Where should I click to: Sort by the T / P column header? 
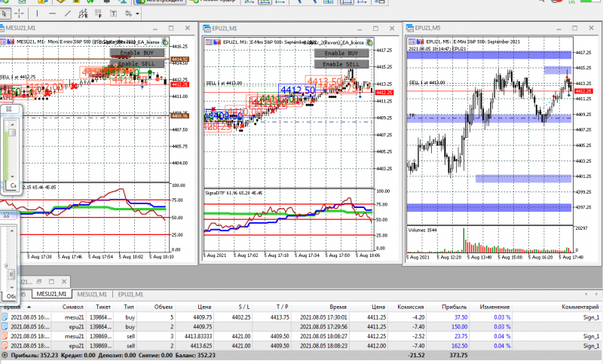click(x=272, y=307)
